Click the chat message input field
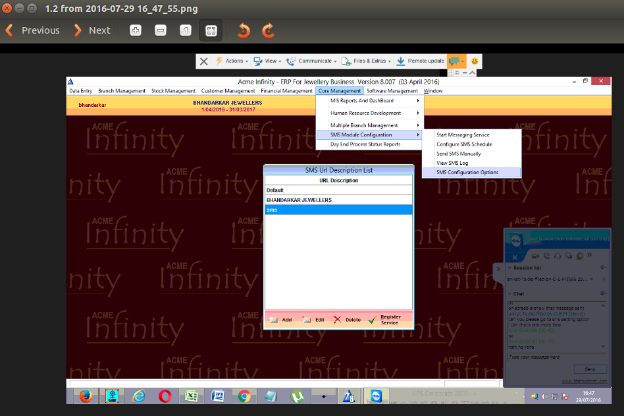Image resolution: width=624 pixels, height=416 pixels. 557,357
